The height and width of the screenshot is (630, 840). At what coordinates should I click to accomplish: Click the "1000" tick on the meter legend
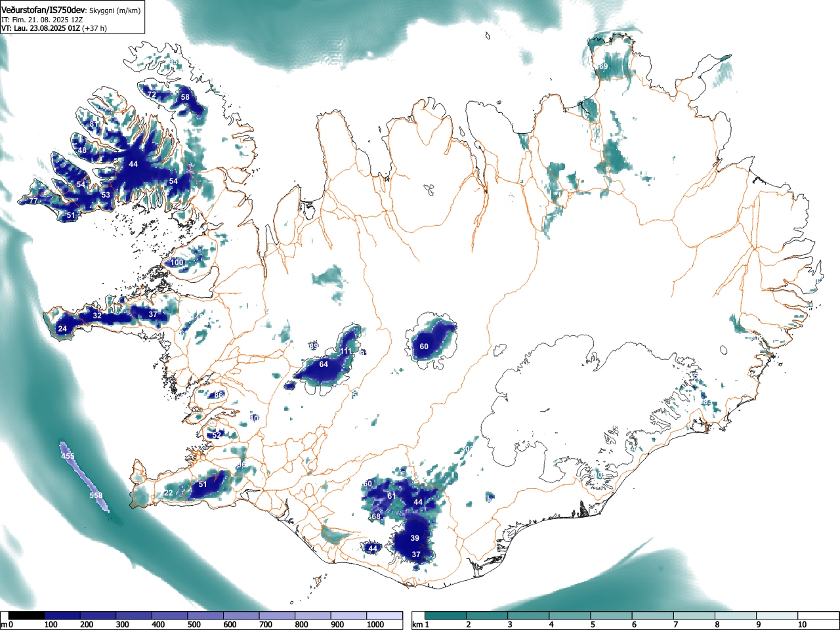click(x=375, y=624)
